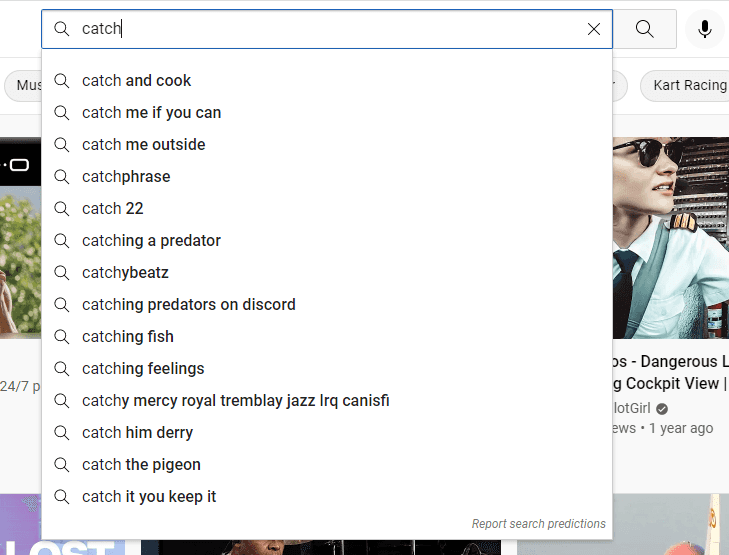
Task: Start voice search with microphone icon
Action: [x=705, y=29]
